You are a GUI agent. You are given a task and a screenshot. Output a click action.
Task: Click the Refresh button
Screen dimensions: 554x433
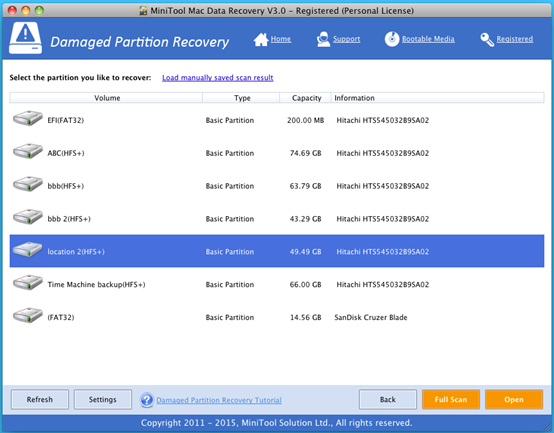(40, 399)
